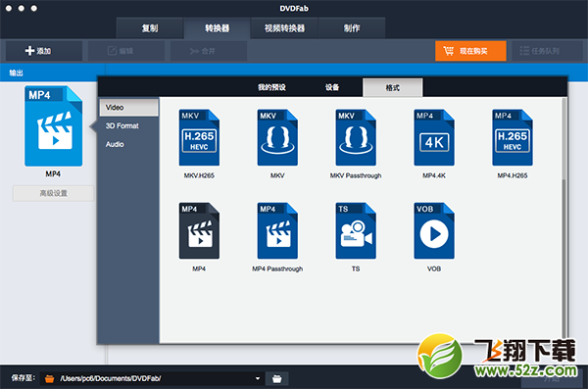588x389 pixels.
Task: Choose the TS camera format icon
Action: (x=356, y=230)
